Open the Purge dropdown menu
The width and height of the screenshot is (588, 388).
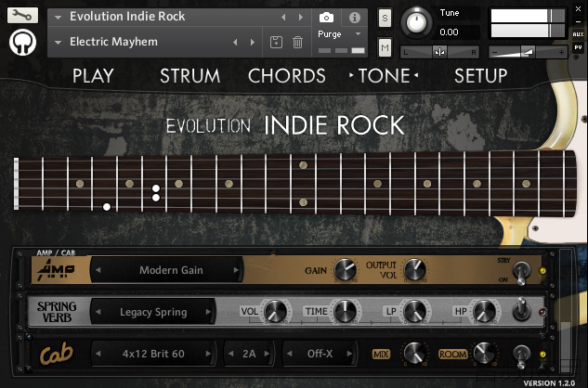click(339, 34)
